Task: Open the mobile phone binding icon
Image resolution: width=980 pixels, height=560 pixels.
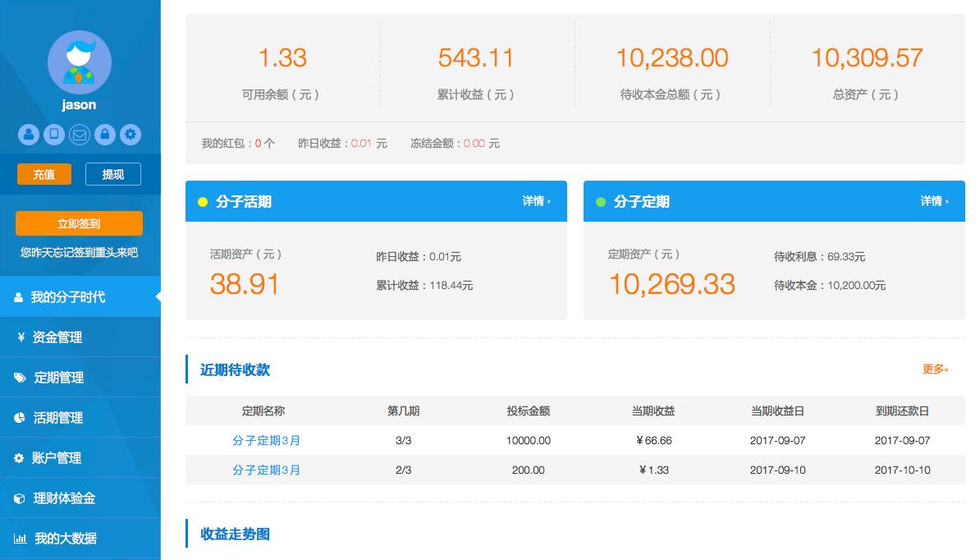Action: coord(54,135)
